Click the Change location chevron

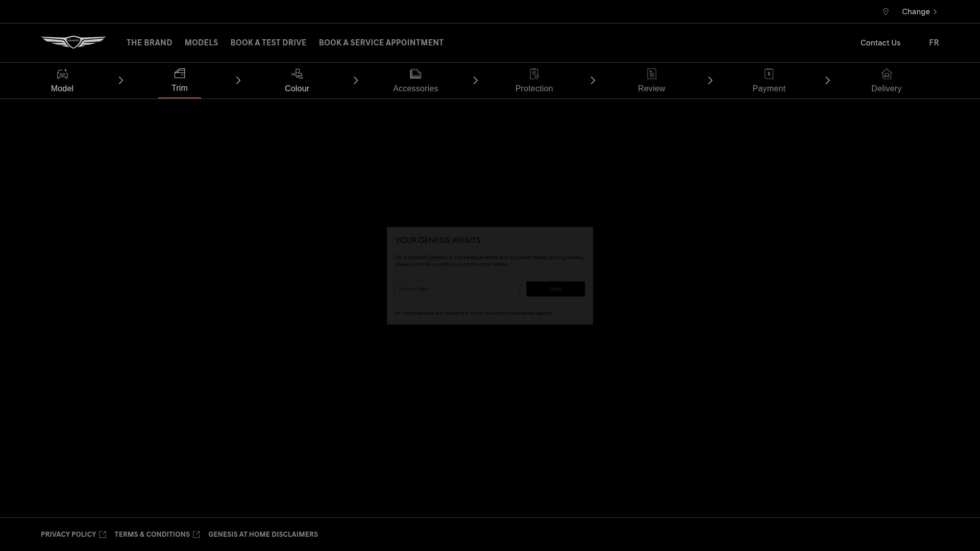click(x=935, y=12)
